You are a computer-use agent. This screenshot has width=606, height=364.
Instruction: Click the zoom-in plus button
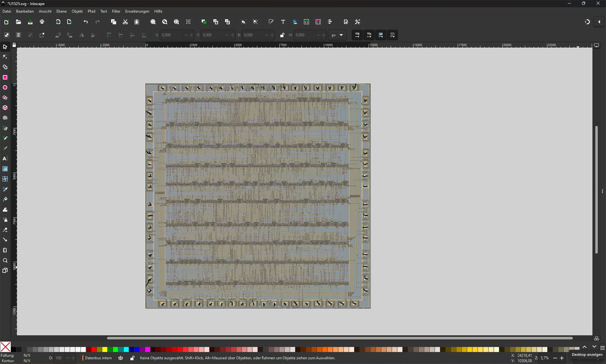pos(561,358)
